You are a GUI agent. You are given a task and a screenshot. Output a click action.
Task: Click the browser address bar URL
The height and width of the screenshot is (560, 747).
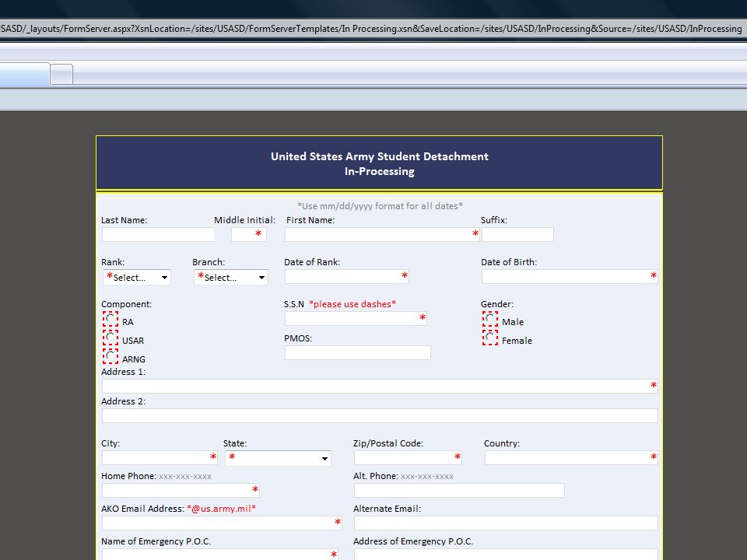372,29
